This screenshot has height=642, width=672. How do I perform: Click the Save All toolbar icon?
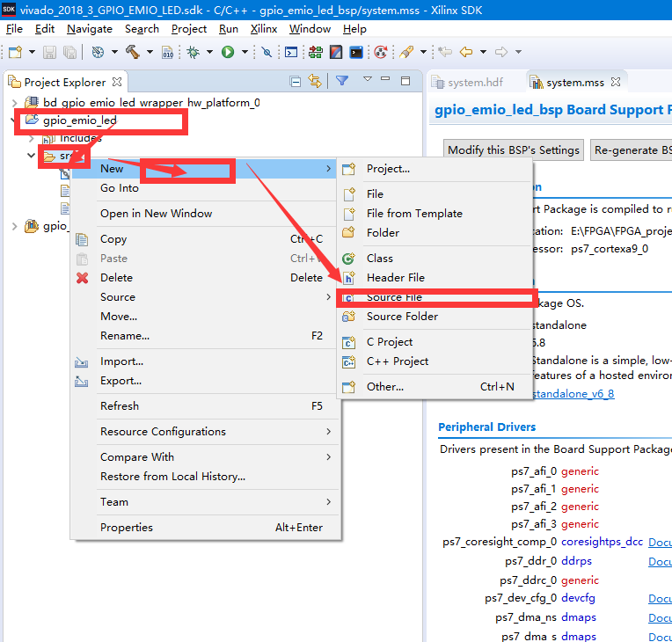tap(69, 52)
